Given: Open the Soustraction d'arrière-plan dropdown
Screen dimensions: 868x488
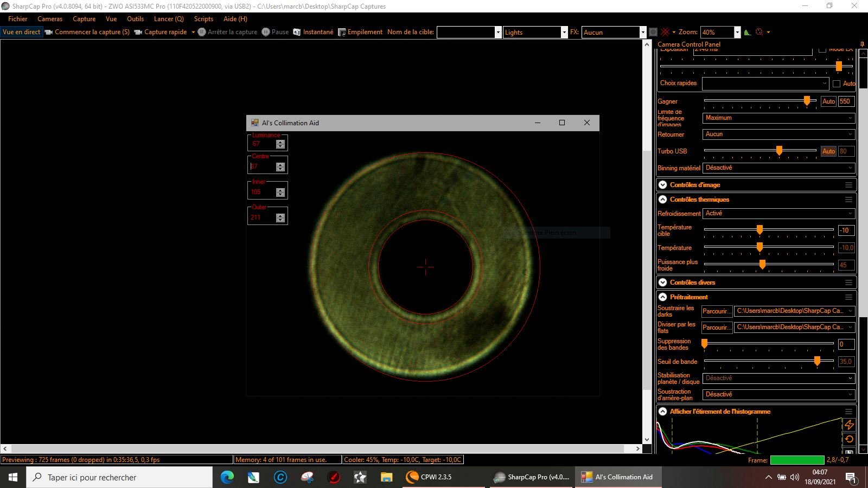Looking at the screenshot, I should [779, 394].
